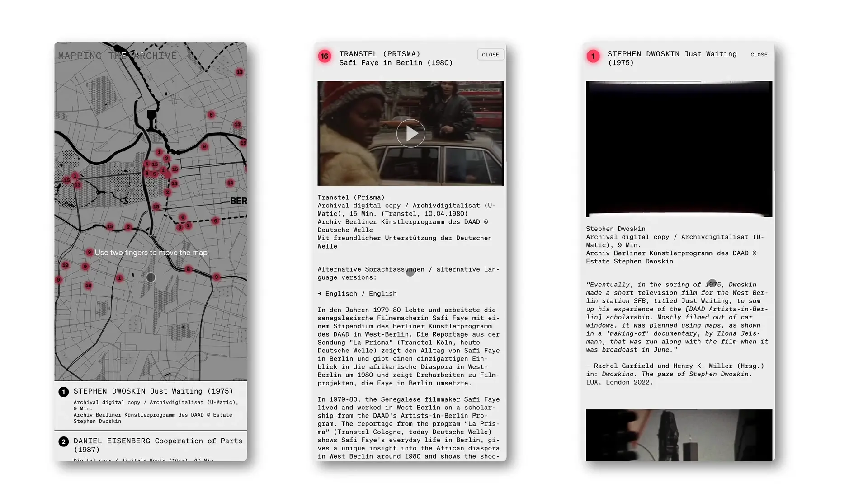
Task: Tap map marker number 3
Action: pos(180,227)
